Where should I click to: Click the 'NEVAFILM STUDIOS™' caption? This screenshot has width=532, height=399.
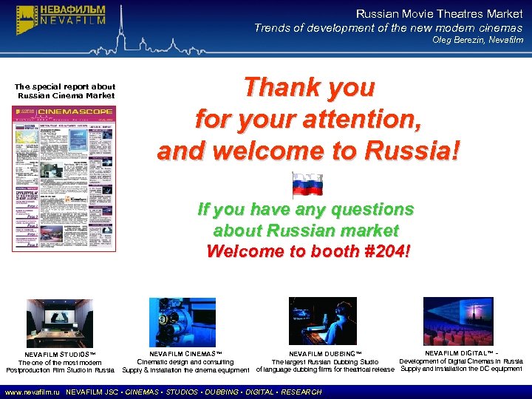[x=60, y=354]
